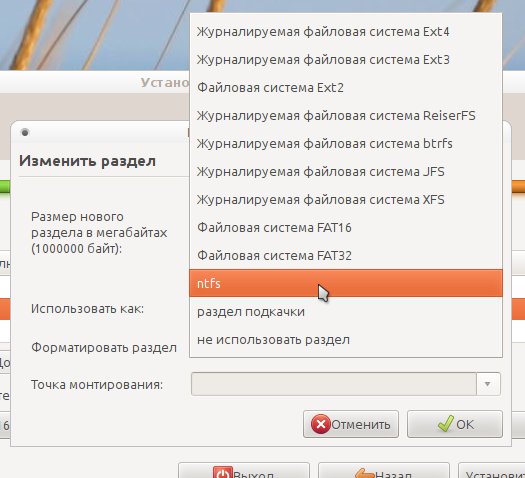Image resolution: width=525 pixels, height=478 pixels.
Task: Select the highlighted ntfs option
Action: click(346, 283)
